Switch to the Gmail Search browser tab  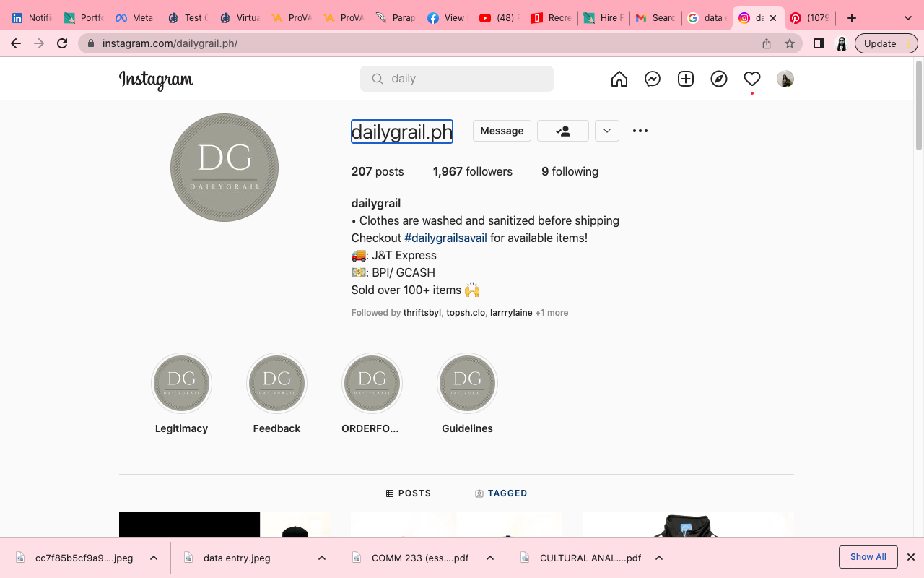point(655,18)
